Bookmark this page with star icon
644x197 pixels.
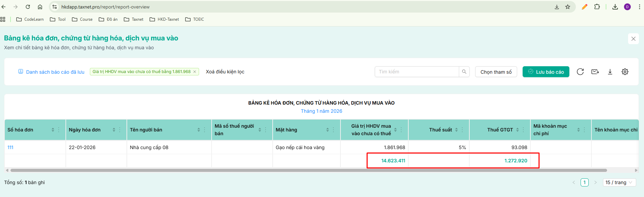pyautogui.click(x=568, y=7)
